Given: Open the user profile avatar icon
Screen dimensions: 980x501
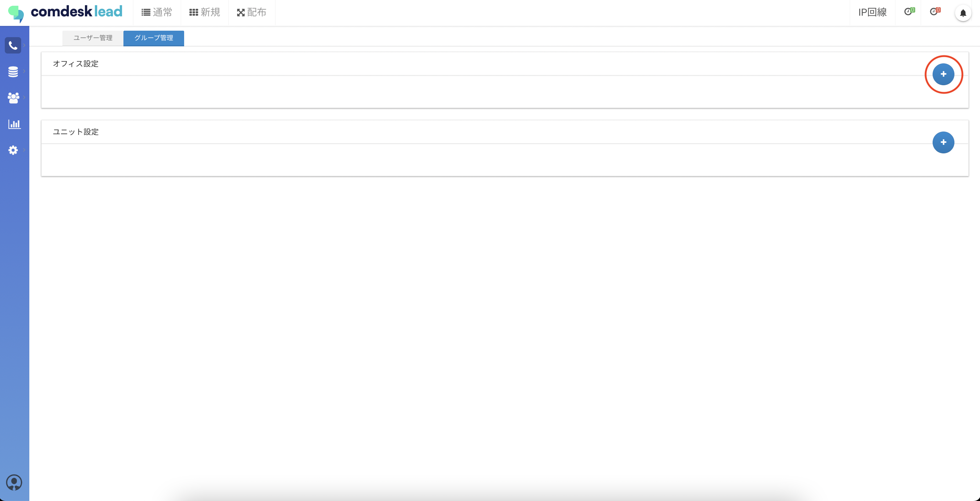Looking at the screenshot, I should [14, 482].
